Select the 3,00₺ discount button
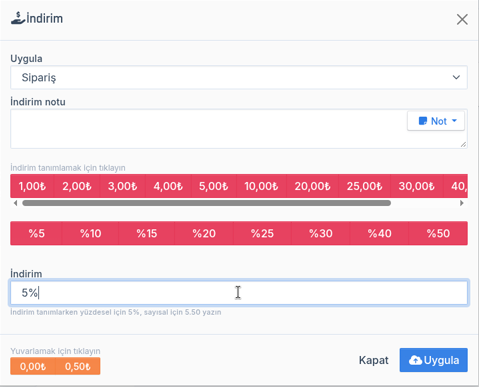Image resolution: width=479 pixels, height=387 pixels. click(122, 186)
